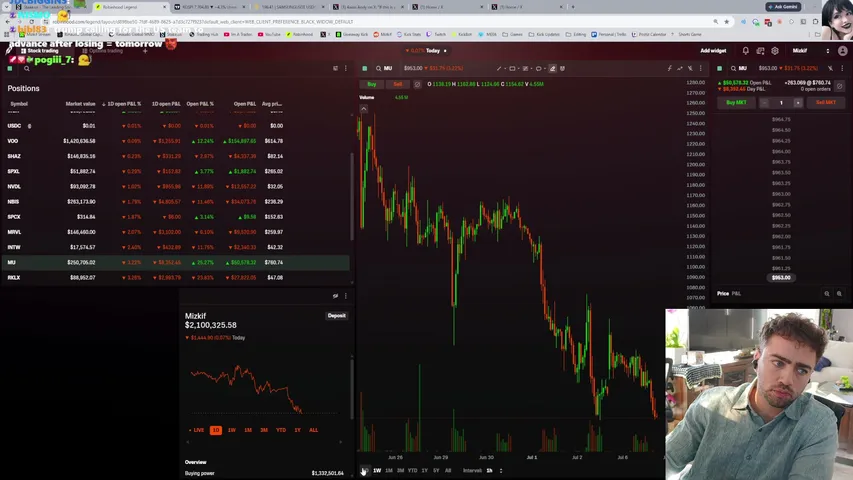This screenshot has width=853, height=480.
Task: Expand callout tool options arrow
Action: pyautogui.click(x=545, y=69)
